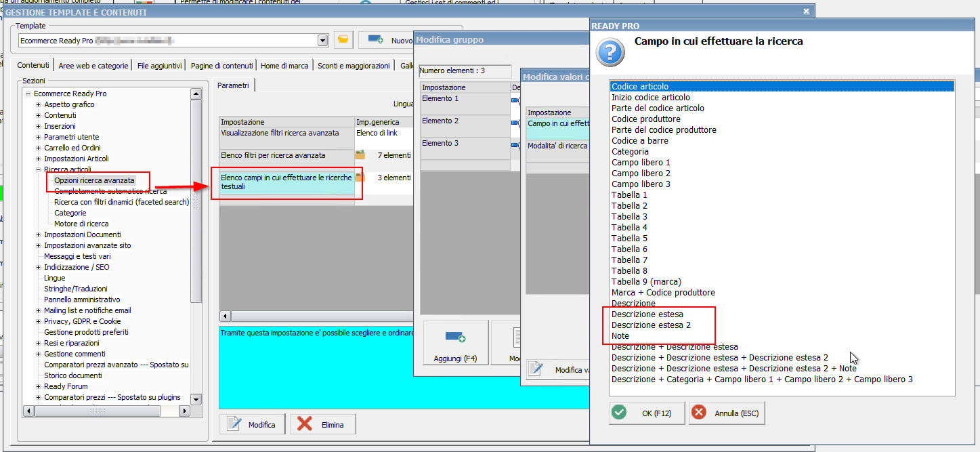
Task: Select Pannello amministrativo tree item
Action: coord(82,300)
